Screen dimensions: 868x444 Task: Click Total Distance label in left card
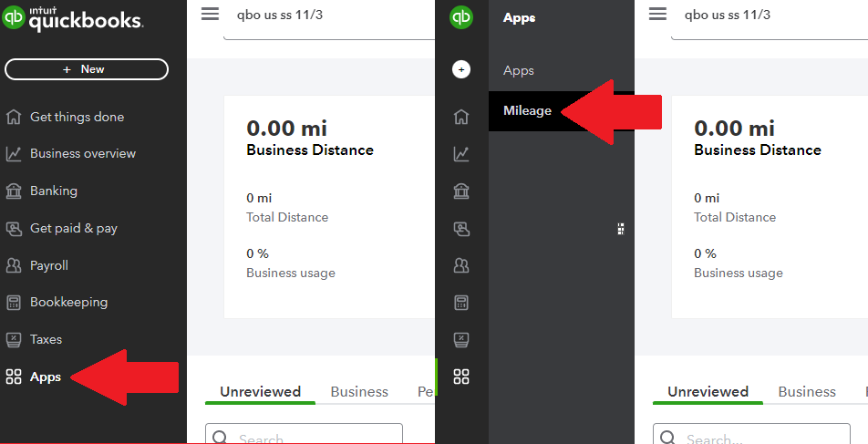click(287, 217)
